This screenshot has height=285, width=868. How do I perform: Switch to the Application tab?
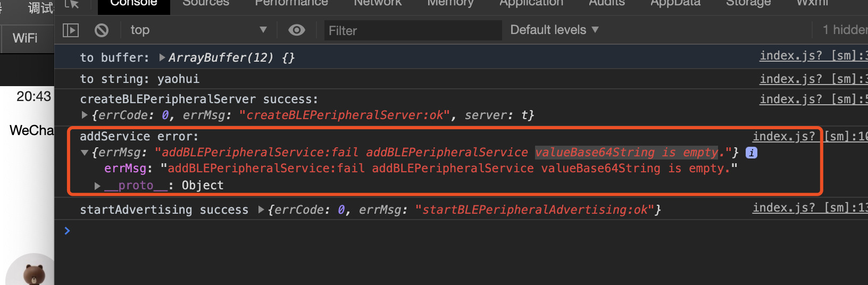[x=531, y=3]
